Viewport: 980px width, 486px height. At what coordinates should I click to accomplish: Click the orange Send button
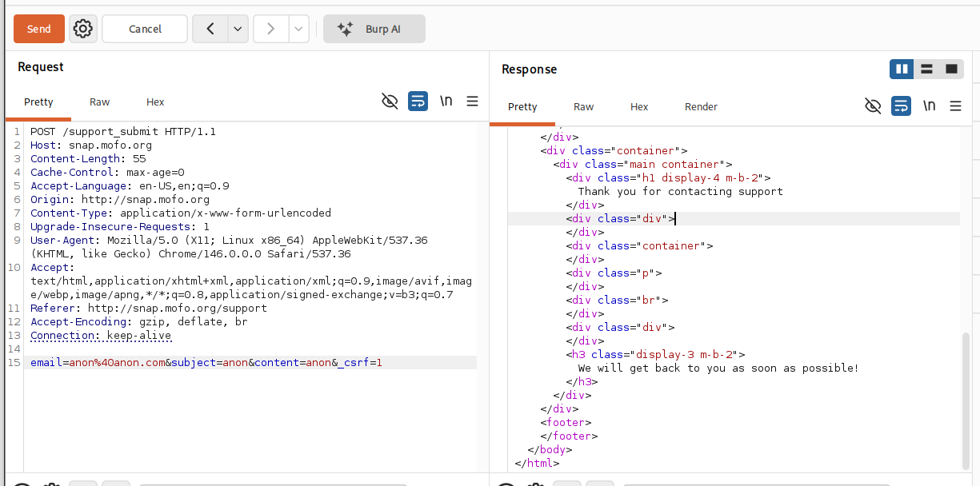click(39, 29)
